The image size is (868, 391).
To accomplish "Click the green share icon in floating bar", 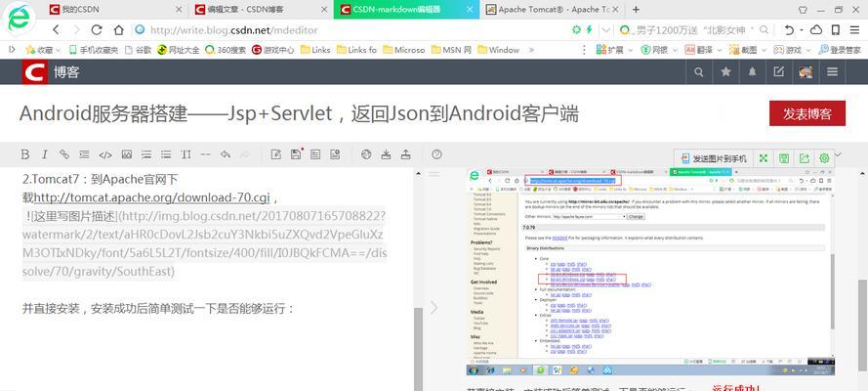I will tap(804, 158).
